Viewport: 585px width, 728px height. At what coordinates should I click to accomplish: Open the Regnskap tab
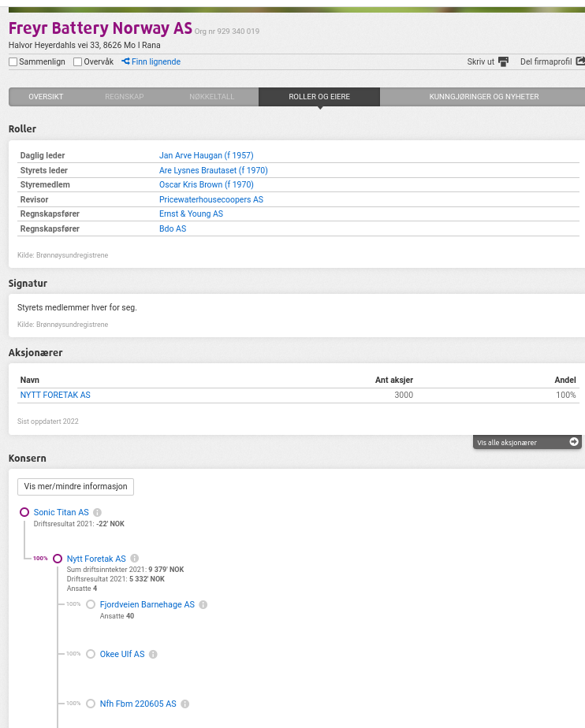click(124, 97)
